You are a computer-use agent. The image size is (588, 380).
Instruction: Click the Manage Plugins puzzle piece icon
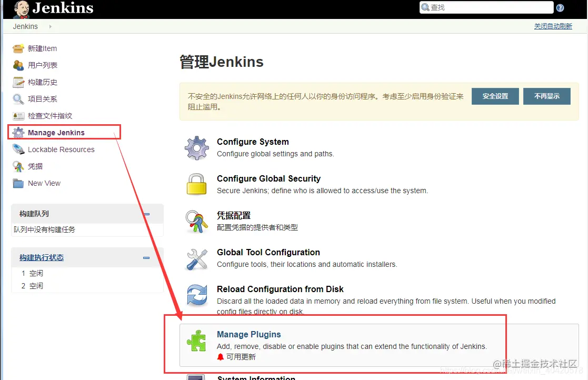[196, 341]
